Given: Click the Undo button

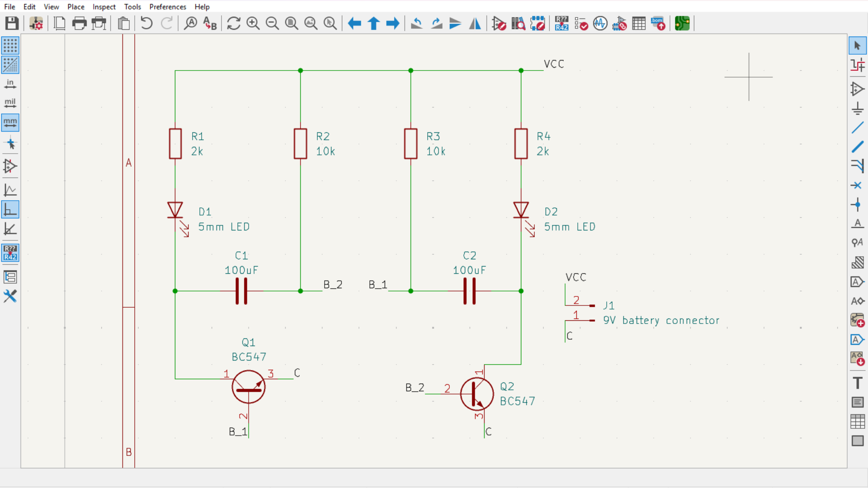Looking at the screenshot, I should click(146, 23).
